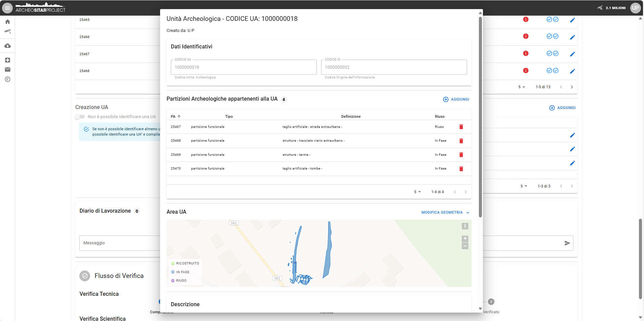Click the CODICE UA input field
This screenshot has height=321, width=644.
point(243,67)
